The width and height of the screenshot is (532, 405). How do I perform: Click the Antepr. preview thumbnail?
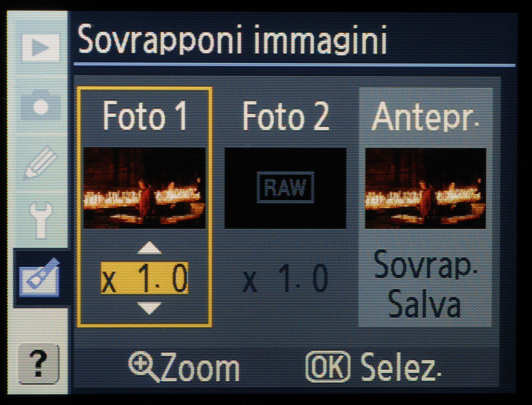click(x=425, y=188)
